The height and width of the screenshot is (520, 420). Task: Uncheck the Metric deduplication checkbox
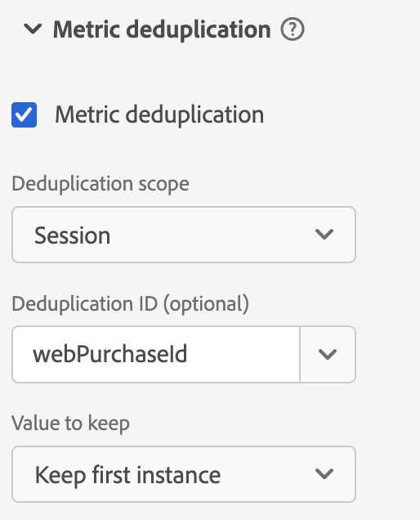click(25, 114)
